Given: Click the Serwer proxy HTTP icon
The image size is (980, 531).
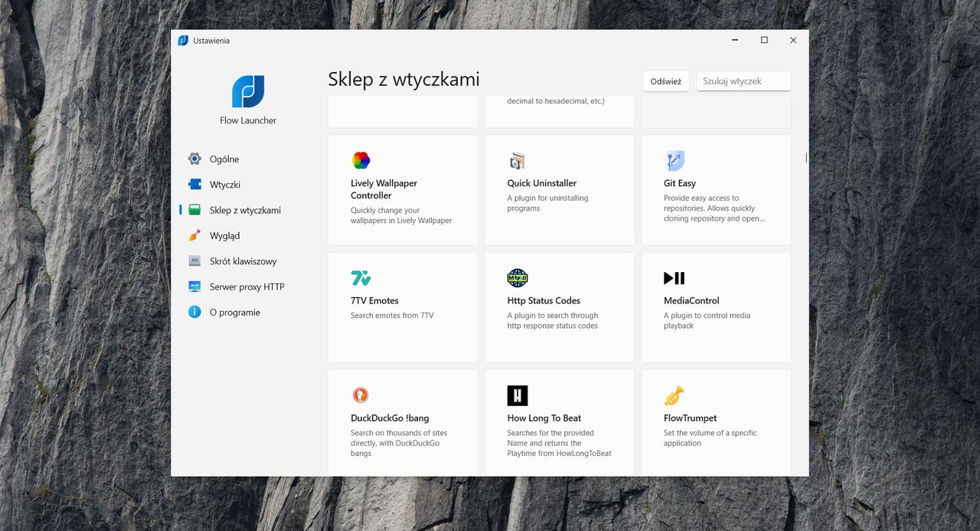Looking at the screenshot, I should 194,287.
